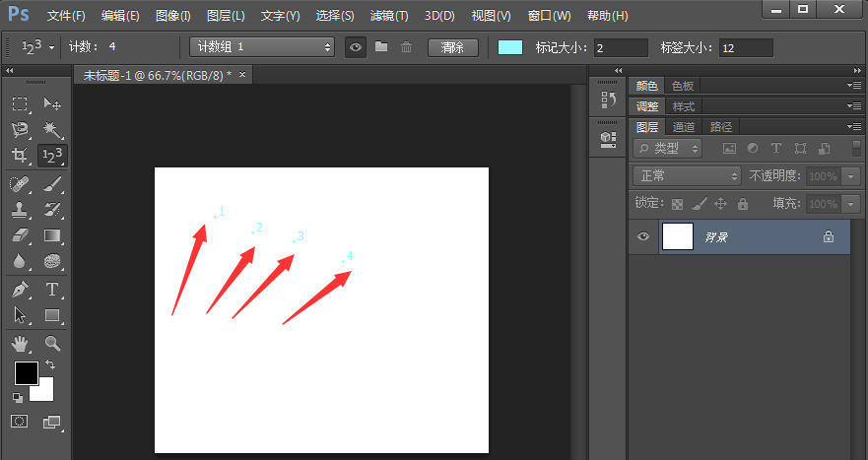Click the 标签大小 input field
The height and width of the screenshot is (460, 868).
[x=746, y=47]
